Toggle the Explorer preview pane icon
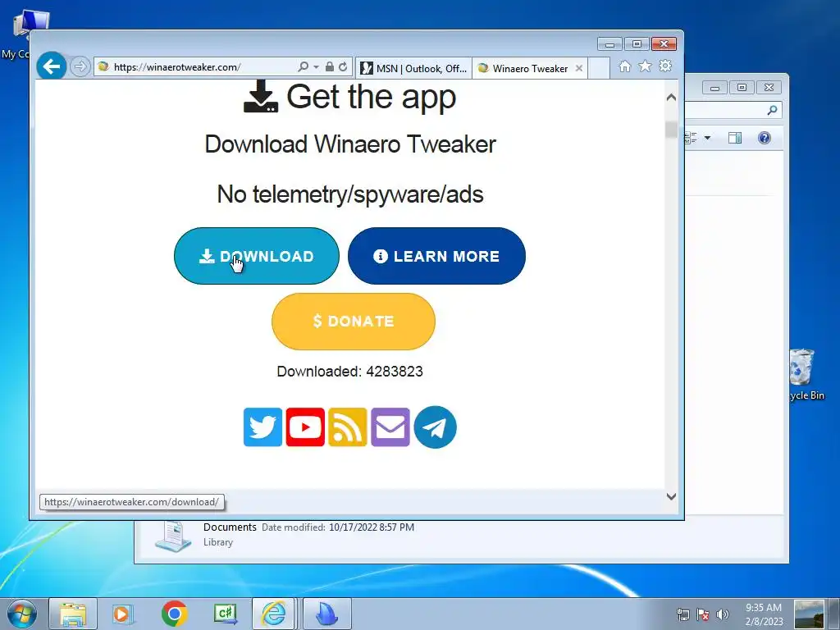Screen dimensions: 840x630 pos(735,138)
